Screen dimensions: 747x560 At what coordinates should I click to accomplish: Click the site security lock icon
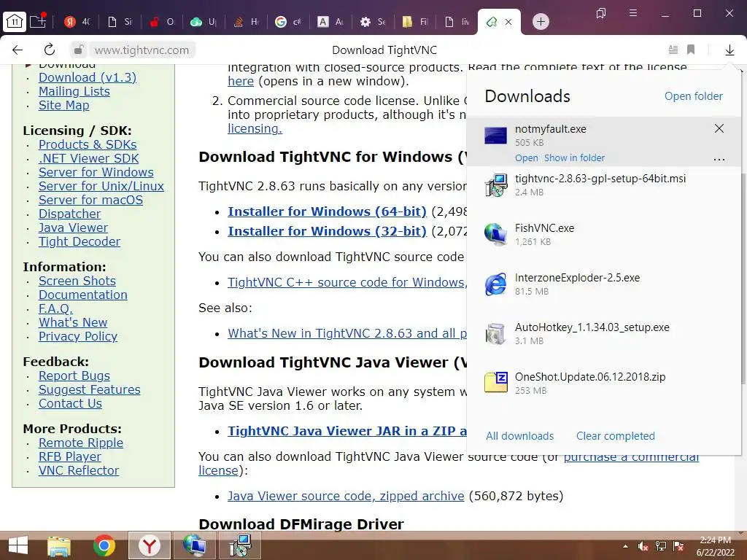pyautogui.click(x=79, y=50)
